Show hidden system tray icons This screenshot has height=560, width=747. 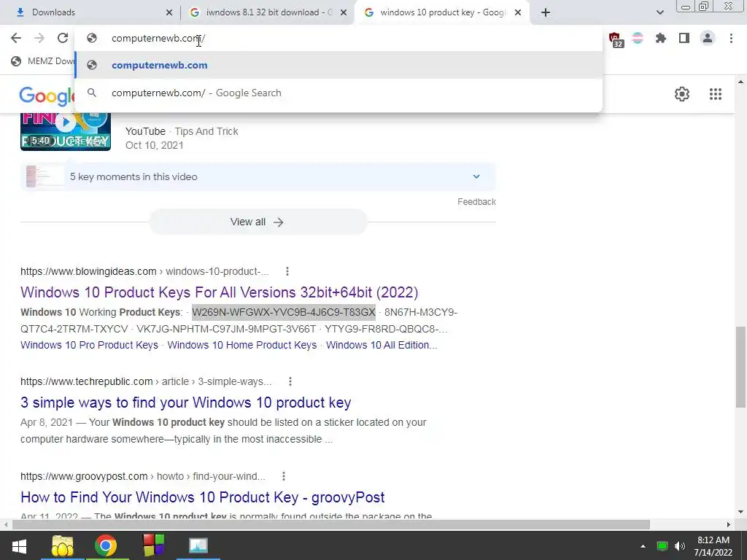643,546
